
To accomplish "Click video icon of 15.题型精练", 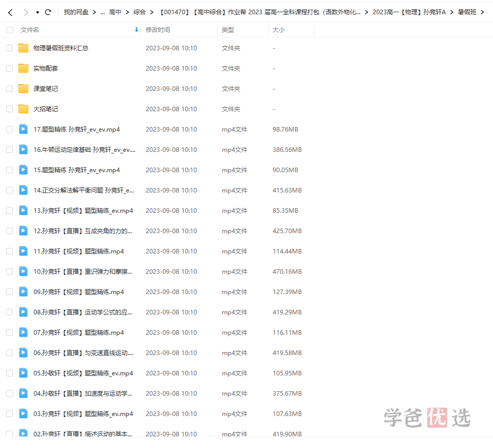I will pyautogui.click(x=23, y=170).
